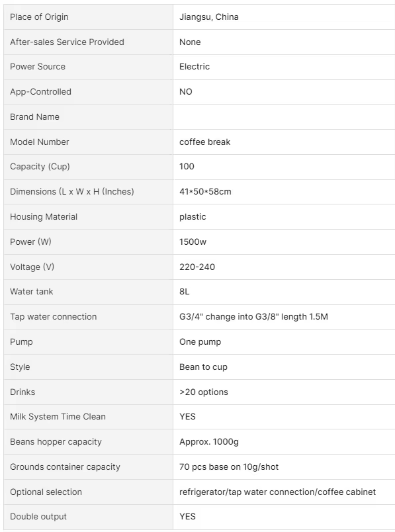Select the >20 options drinks value
Screen dimensions: 395x532
[x=204, y=392]
